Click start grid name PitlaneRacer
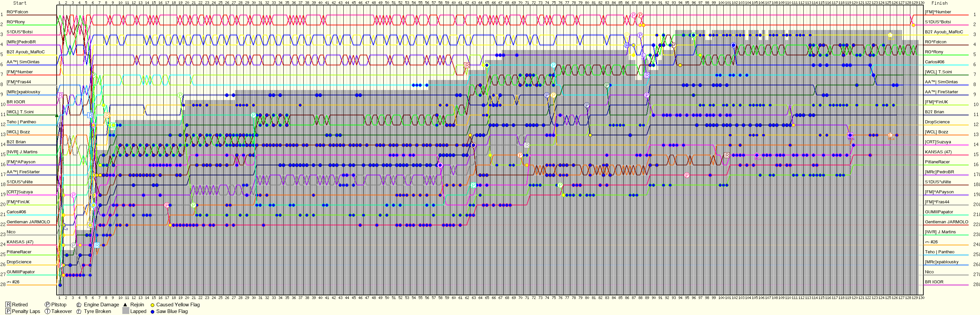Viewport: 980px width, 315px height. [x=19, y=252]
